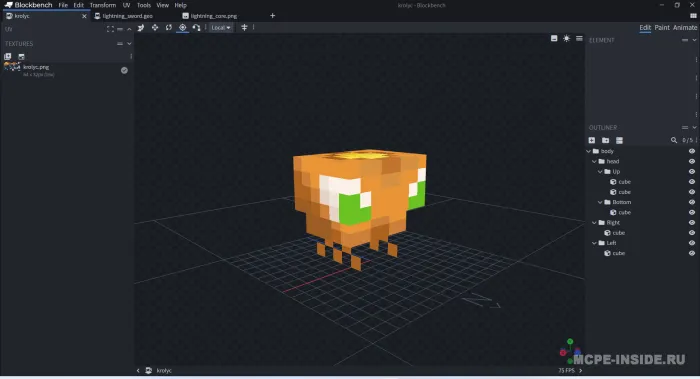Collapse the Element panel with its chevron
The height and width of the screenshot is (379, 700).
(694, 40)
